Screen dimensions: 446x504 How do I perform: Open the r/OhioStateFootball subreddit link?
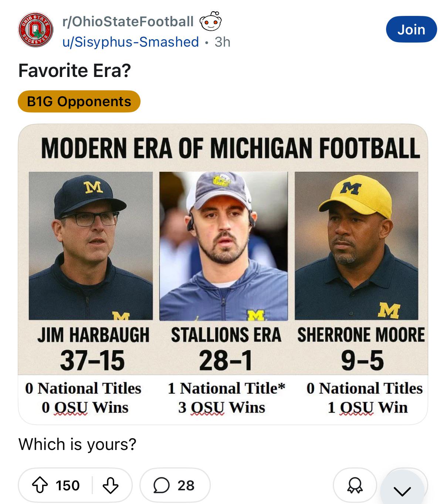coord(128,21)
